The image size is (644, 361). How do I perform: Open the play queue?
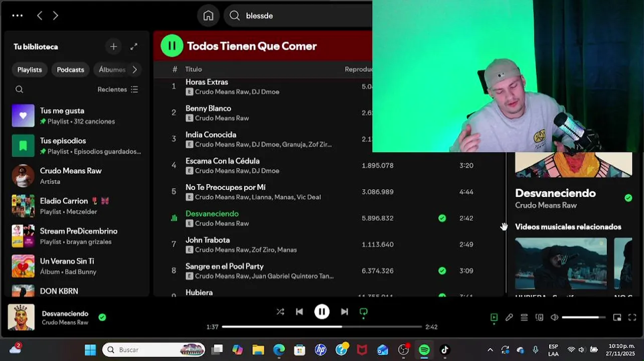tap(524, 317)
